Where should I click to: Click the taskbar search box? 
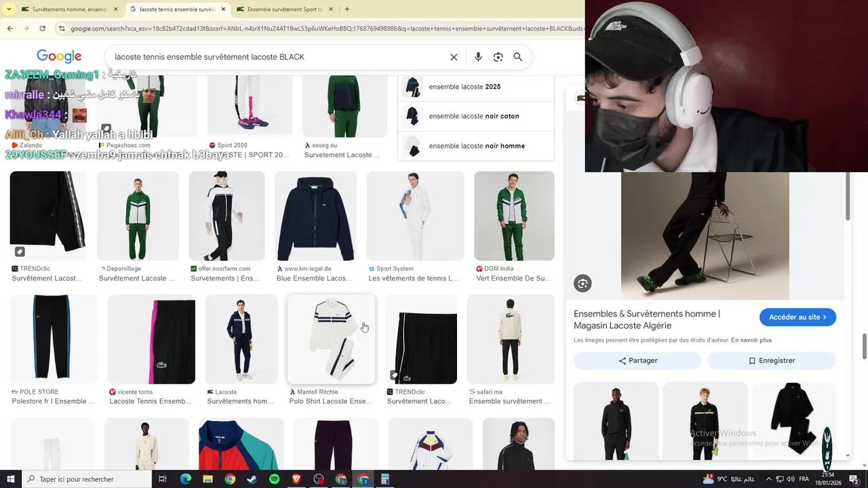click(86, 479)
